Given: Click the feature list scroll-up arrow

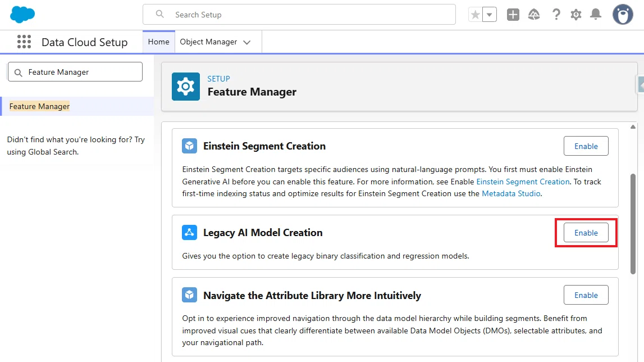Looking at the screenshot, I should tap(633, 126).
